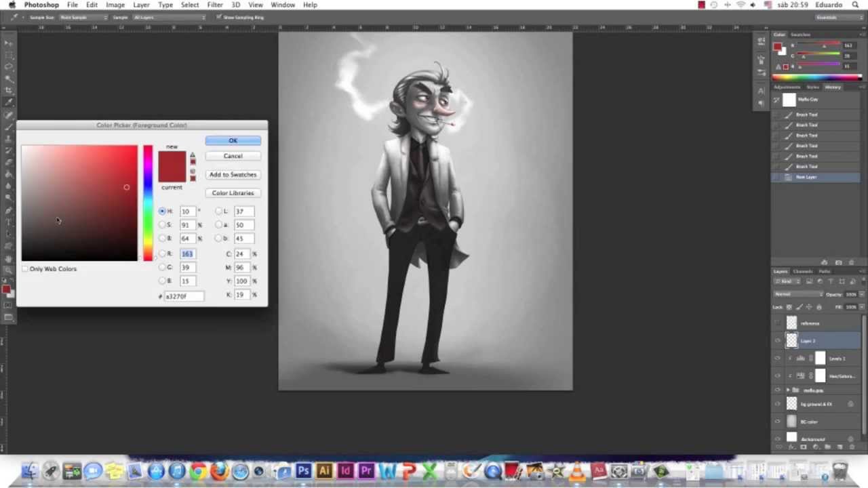Select the L lightness radio button
868x488 pixels.
click(219, 211)
